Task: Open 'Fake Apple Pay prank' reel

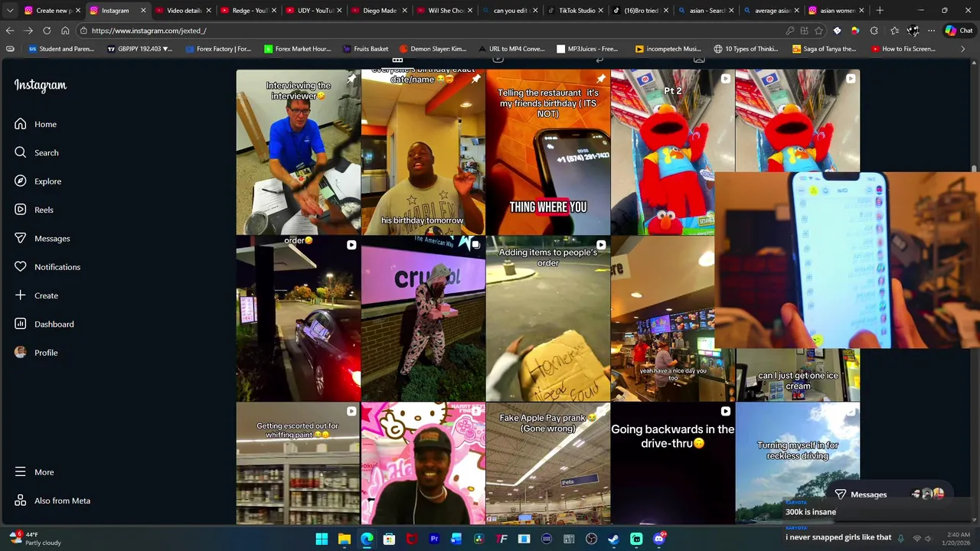Action: coord(547,464)
